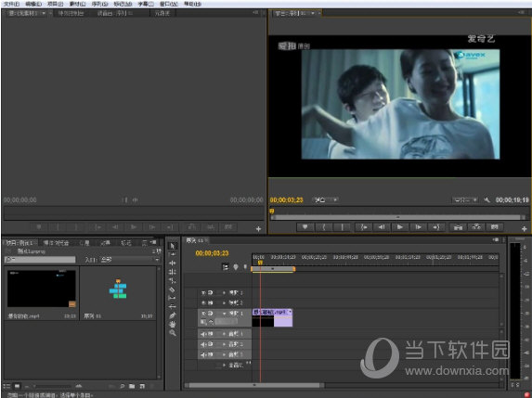This screenshot has width=532, height=398.
Task: Select the Selection arrow tool
Action: [x=173, y=246]
